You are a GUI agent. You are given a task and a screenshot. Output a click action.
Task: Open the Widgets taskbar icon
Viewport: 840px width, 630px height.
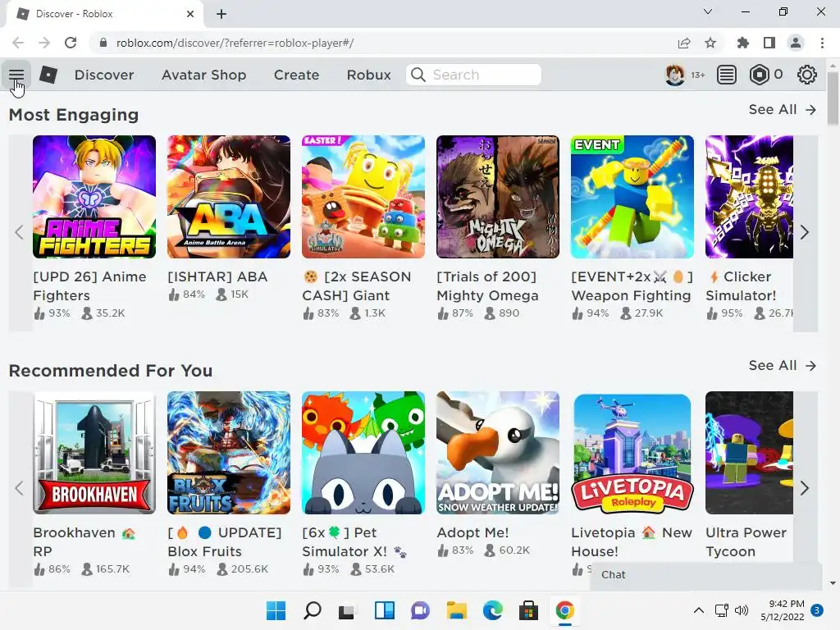pyautogui.click(x=384, y=610)
